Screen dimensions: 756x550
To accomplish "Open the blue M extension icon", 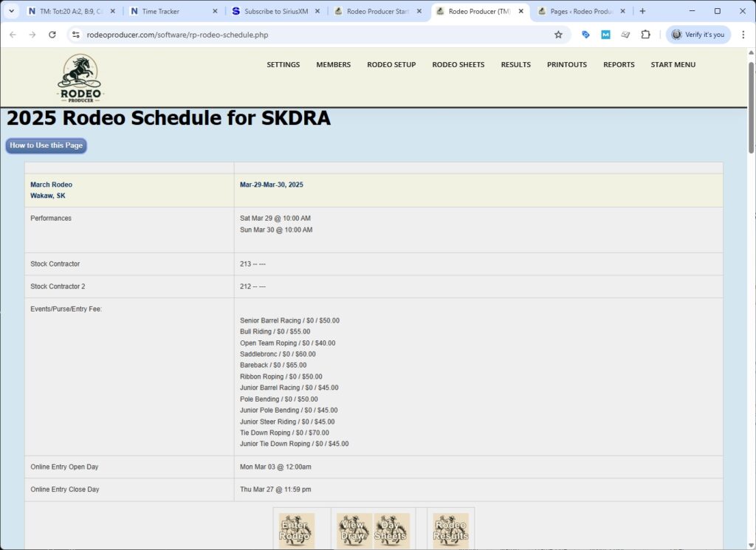I will 605,34.
